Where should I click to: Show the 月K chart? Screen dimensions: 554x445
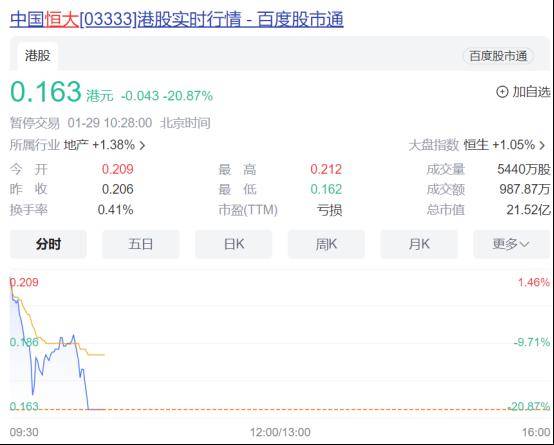click(x=419, y=244)
